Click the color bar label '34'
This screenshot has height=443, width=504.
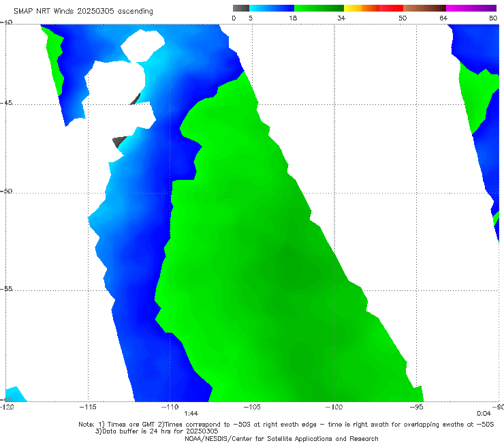pos(341,18)
